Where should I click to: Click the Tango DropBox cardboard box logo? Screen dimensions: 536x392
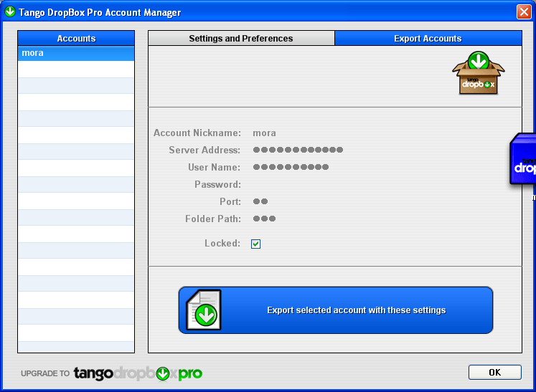coord(478,73)
